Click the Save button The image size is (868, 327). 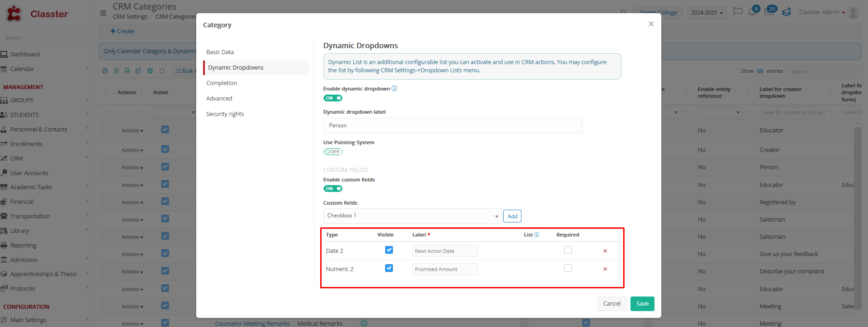pyautogui.click(x=642, y=304)
